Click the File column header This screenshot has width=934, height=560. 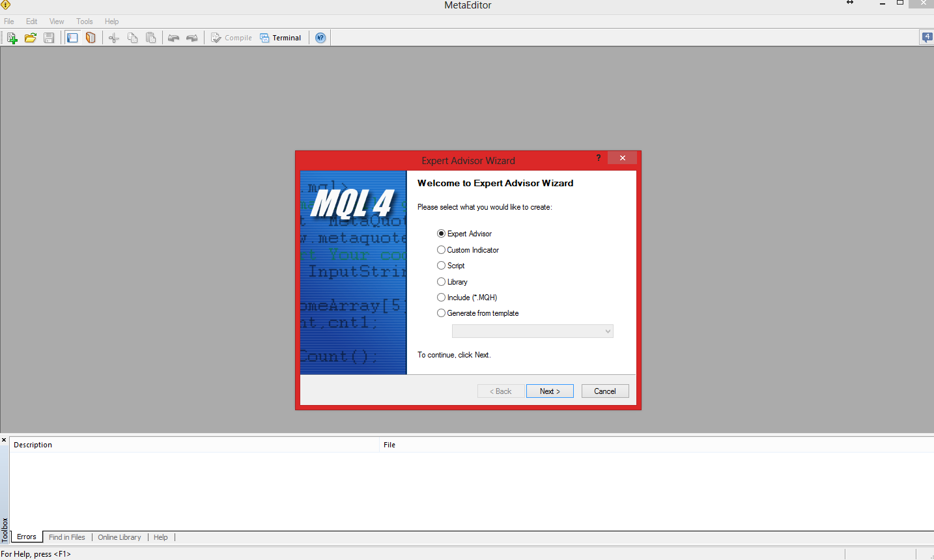(x=657, y=445)
